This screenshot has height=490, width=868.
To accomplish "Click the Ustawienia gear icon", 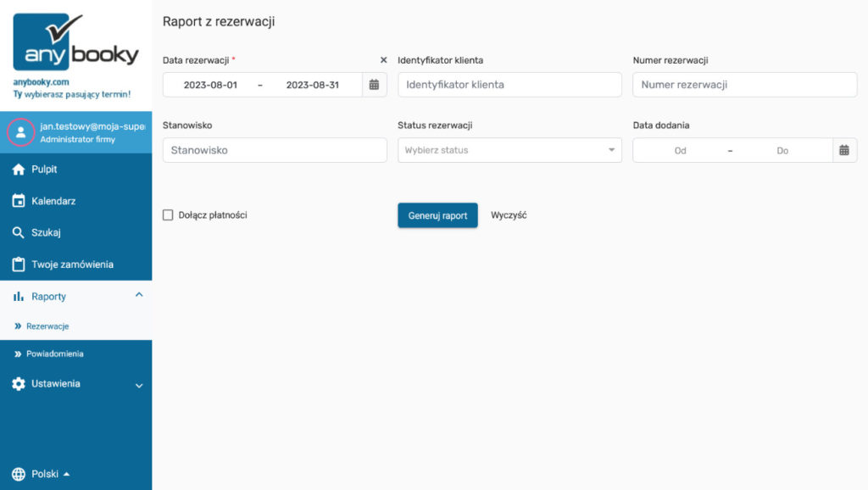I will [x=19, y=384].
